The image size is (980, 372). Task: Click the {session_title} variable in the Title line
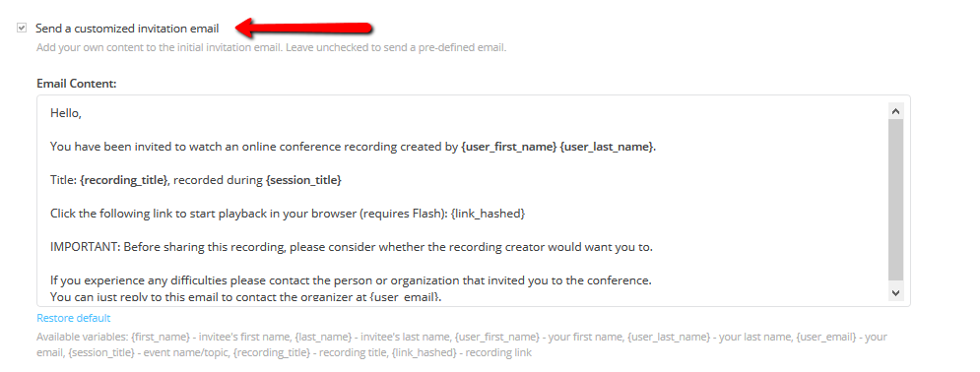[303, 180]
